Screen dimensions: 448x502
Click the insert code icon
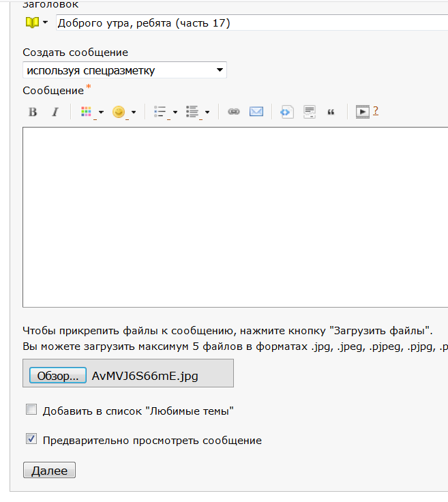coord(287,112)
